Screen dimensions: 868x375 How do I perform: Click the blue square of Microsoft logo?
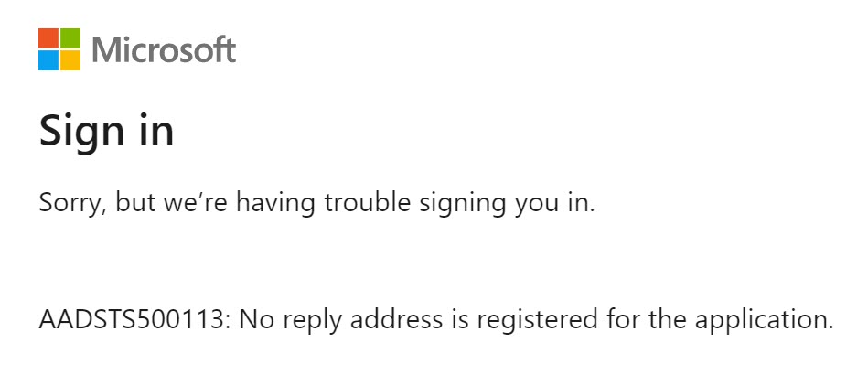[x=48, y=60]
